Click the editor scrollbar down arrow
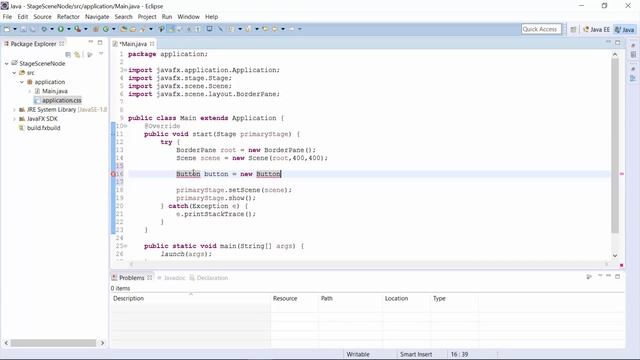Screen dimensions: 640x360 tap(615, 256)
